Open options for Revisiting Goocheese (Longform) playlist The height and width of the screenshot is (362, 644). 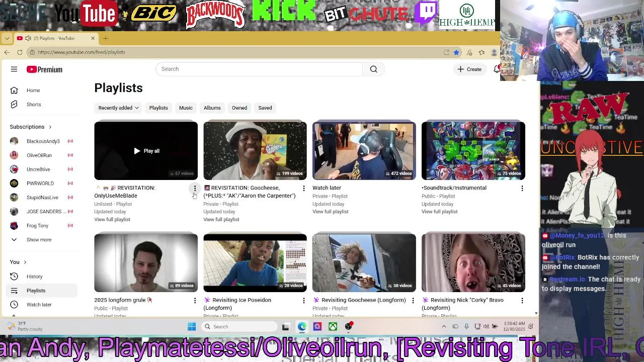tap(413, 301)
